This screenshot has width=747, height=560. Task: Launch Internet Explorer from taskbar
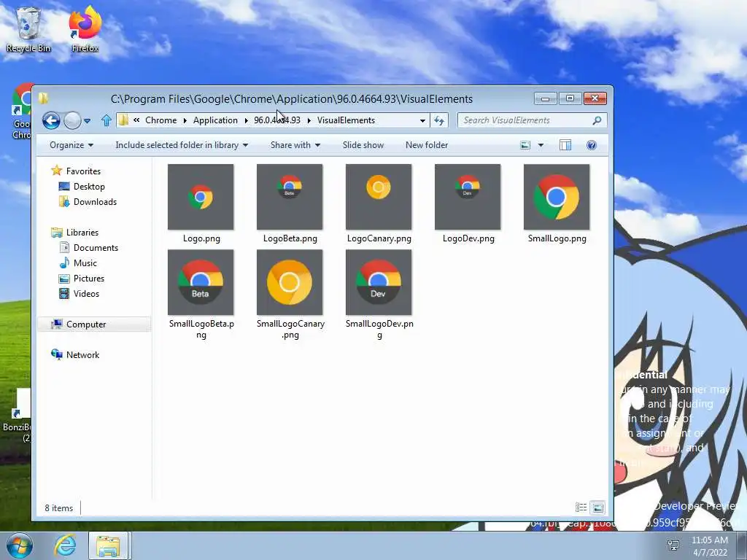click(x=65, y=545)
